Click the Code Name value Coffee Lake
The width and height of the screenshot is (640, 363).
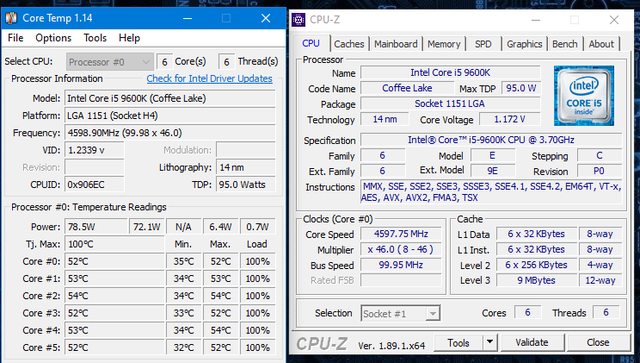[x=407, y=88]
